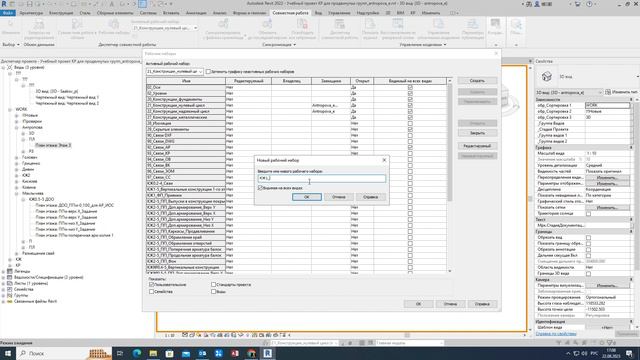Viewport: 640px width, 360px height.
Task: Open File Explorer from the taskbar
Action: 153,353
